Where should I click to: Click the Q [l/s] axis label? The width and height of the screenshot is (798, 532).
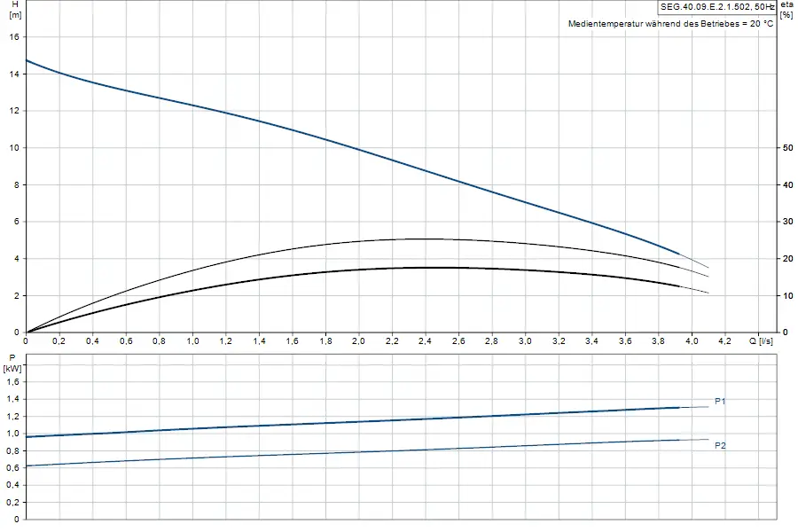point(761,341)
